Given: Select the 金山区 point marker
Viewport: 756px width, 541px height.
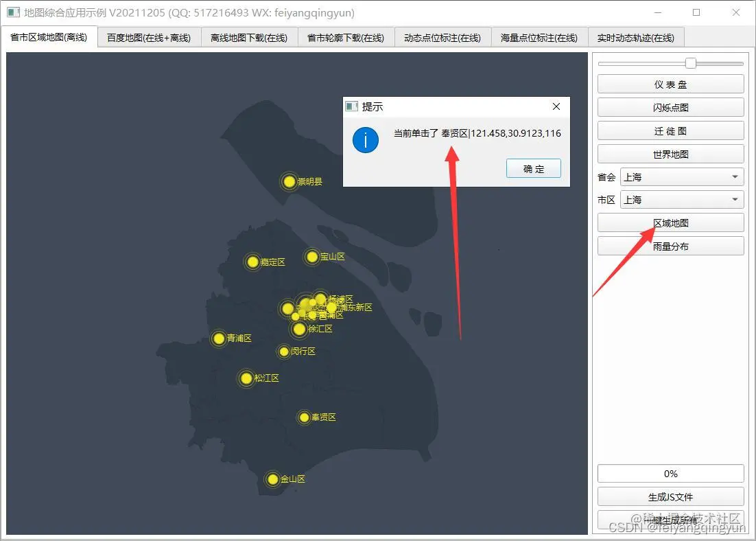Looking at the screenshot, I should coord(272,479).
